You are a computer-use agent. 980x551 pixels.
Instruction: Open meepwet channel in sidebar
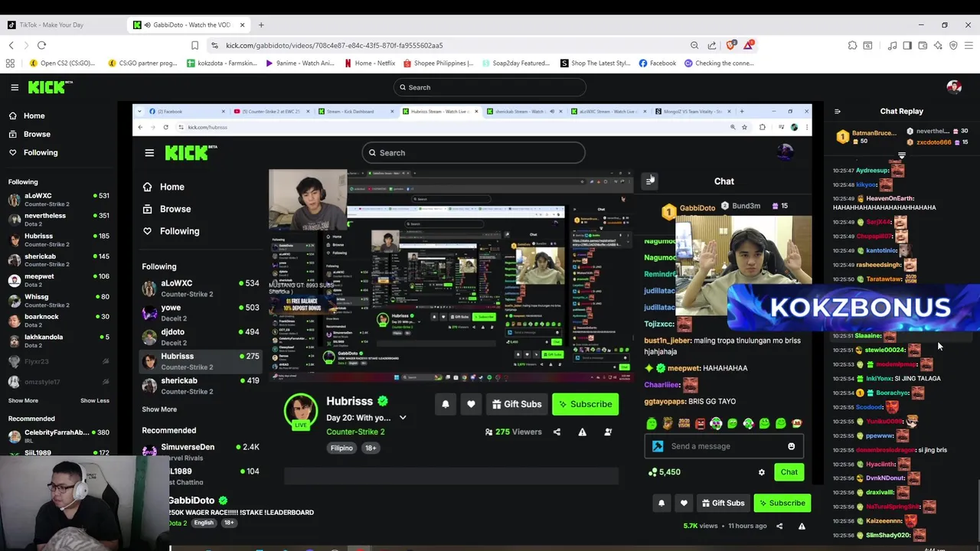(59, 280)
